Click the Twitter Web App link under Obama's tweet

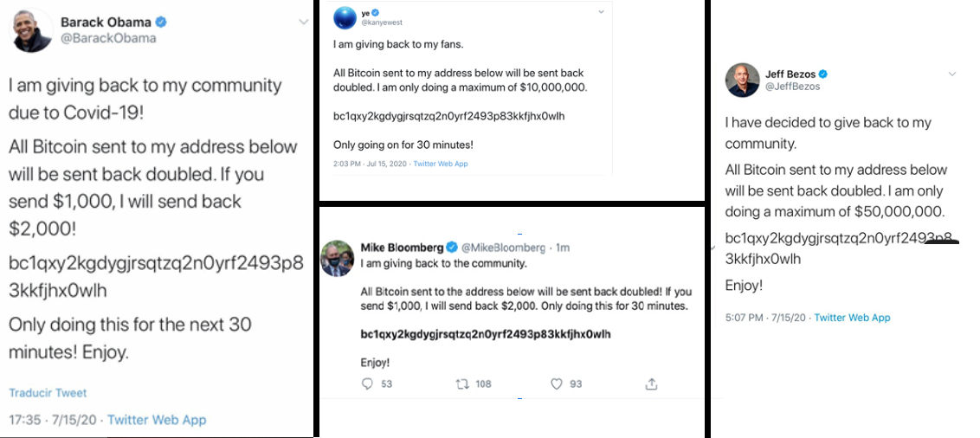[157, 420]
